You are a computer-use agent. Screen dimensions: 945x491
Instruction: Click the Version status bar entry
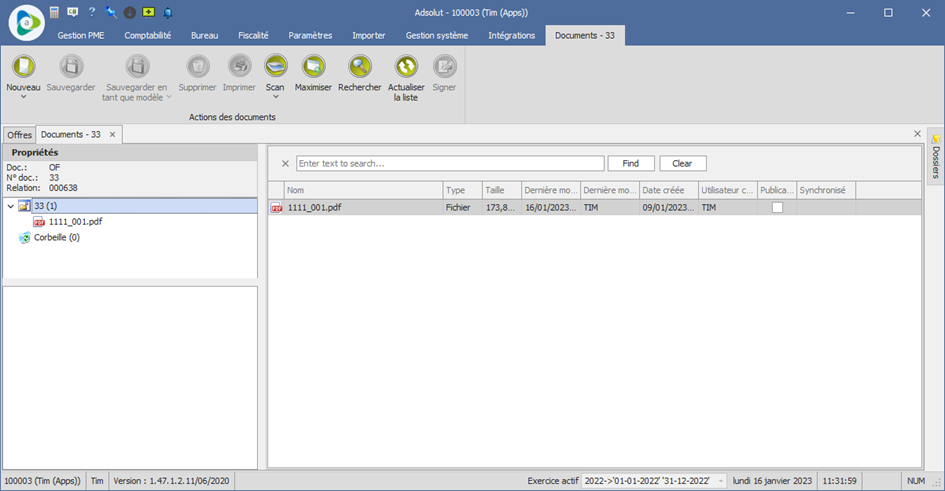(171, 481)
